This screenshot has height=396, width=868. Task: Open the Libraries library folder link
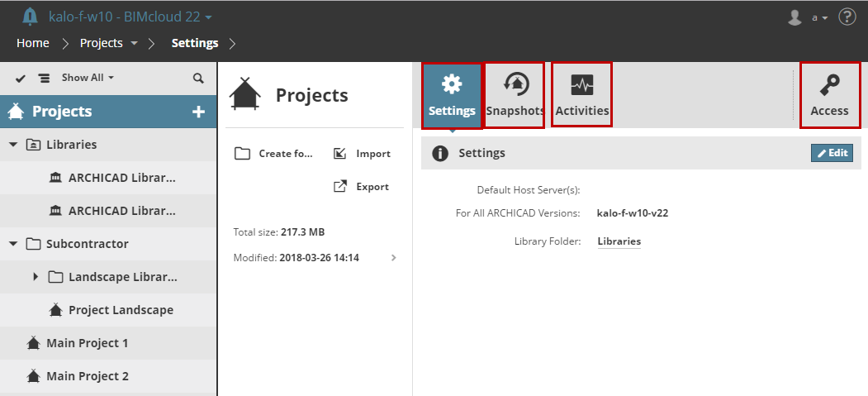tap(619, 241)
